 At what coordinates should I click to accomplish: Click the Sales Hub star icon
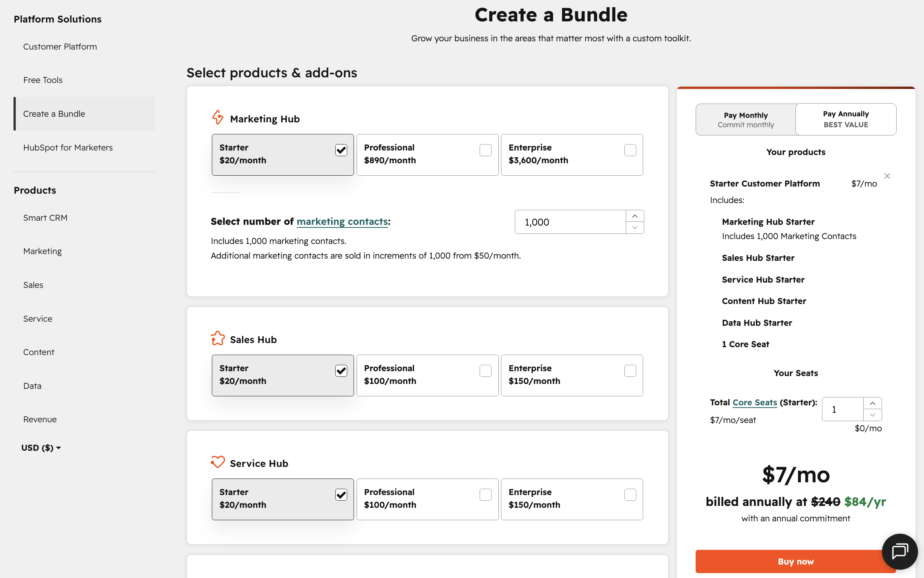[217, 338]
